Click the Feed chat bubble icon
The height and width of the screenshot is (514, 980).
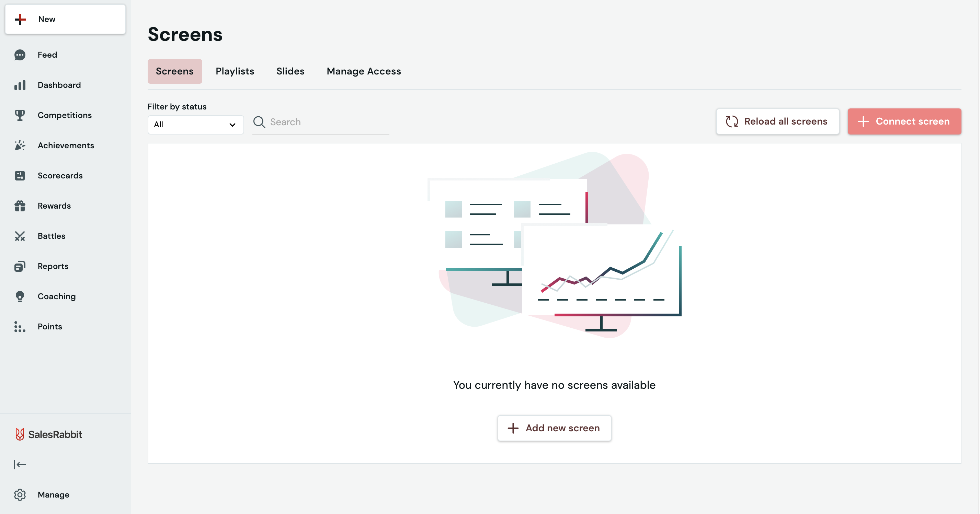[x=20, y=55]
